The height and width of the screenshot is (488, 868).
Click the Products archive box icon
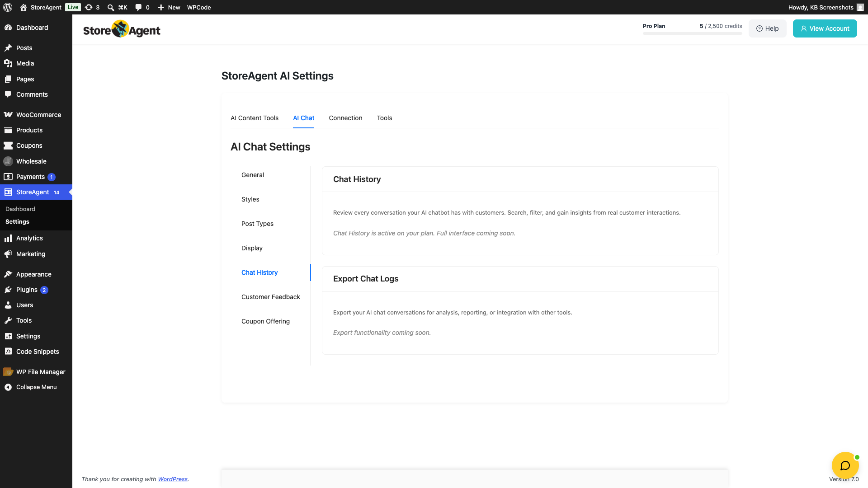(x=8, y=130)
